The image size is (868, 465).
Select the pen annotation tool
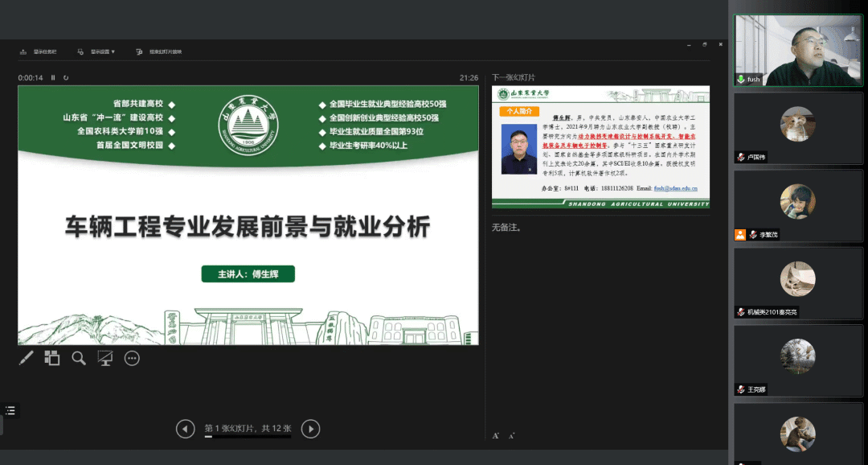pyautogui.click(x=25, y=358)
